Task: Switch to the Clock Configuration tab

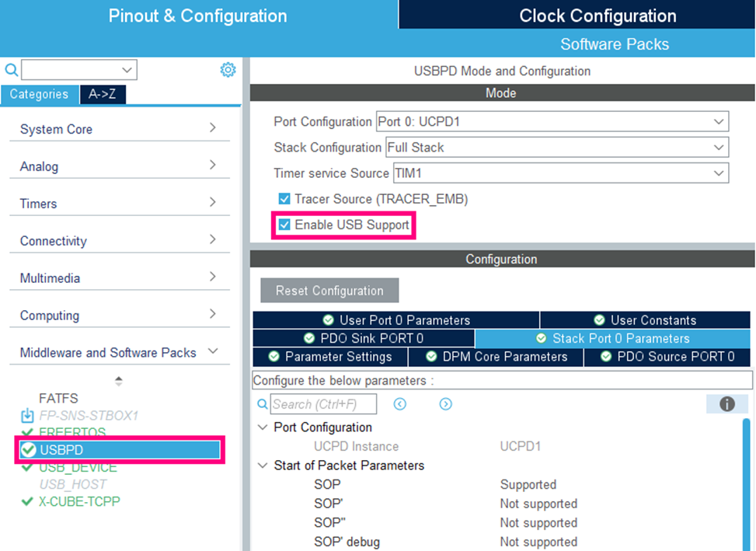Action: click(x=614, y=15)
